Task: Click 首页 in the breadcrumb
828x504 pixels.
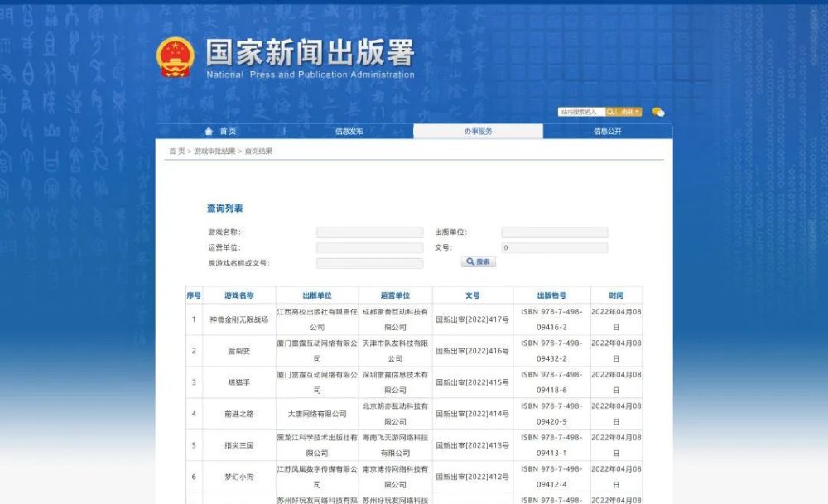Action: tap(177, 151)
